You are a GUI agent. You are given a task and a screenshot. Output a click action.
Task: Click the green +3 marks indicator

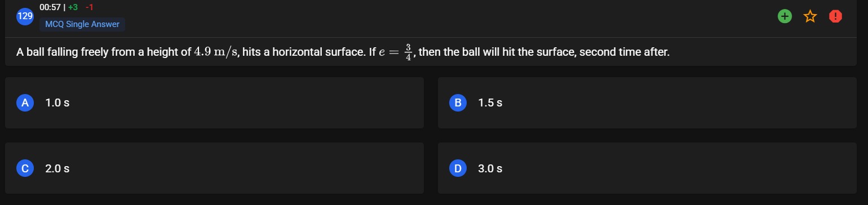pyautogui.click(x=73, y=7)
